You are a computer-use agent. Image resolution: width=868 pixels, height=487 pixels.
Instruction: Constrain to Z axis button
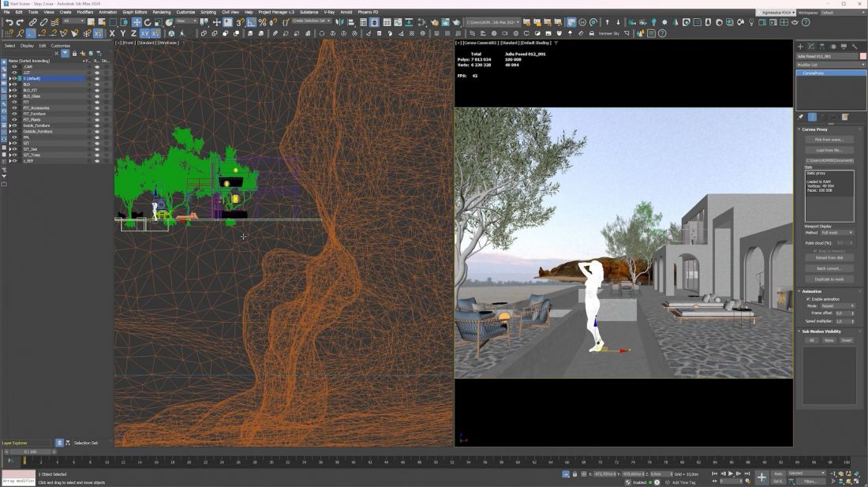pos(133,33)
